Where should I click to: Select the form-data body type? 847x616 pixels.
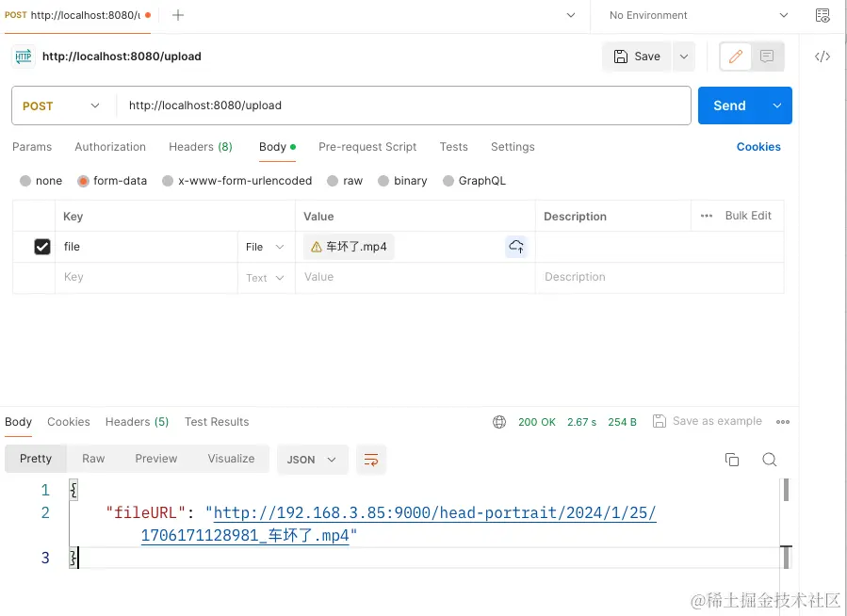83,181
